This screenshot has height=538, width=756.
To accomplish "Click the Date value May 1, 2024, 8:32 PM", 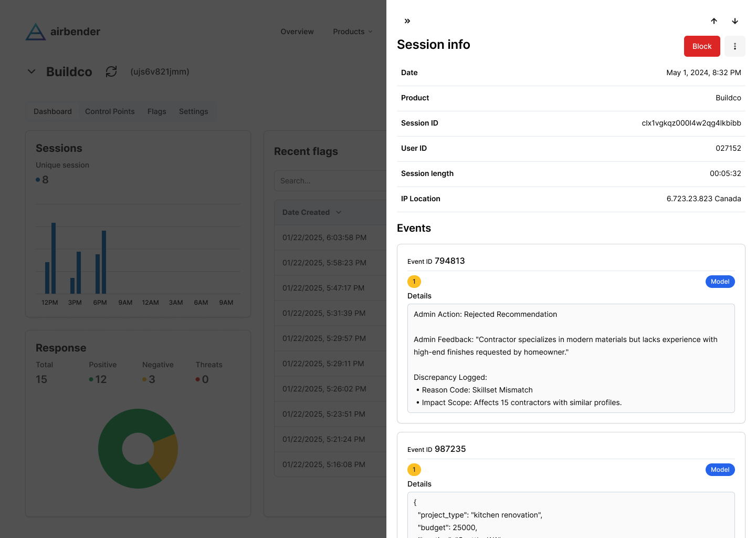I will 703,73.
